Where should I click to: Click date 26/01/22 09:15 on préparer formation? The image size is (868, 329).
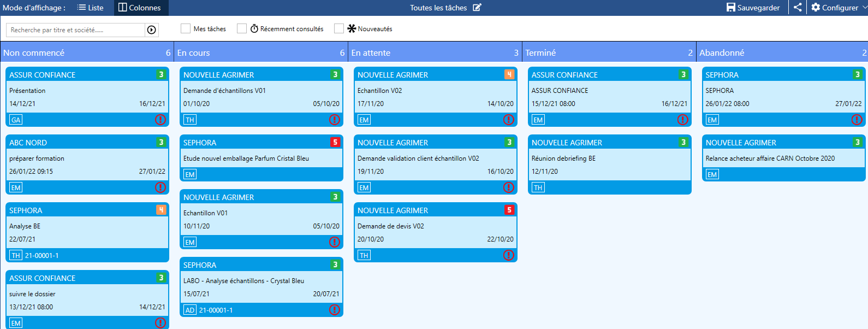tap(31, 172)
